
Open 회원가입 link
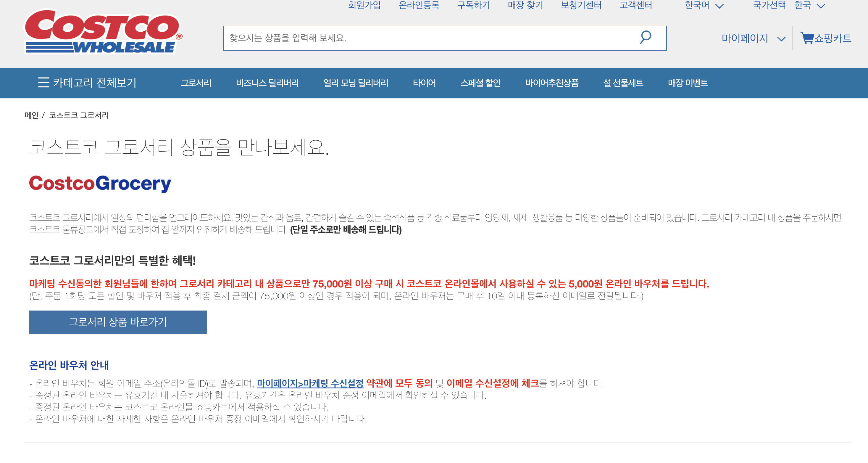(x=364, y=5)
